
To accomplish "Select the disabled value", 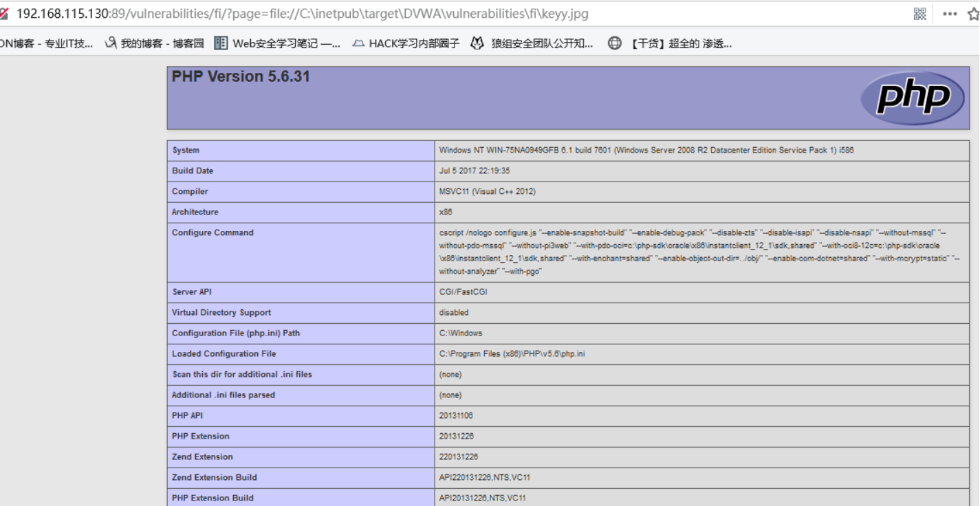I will coord(454,312).
